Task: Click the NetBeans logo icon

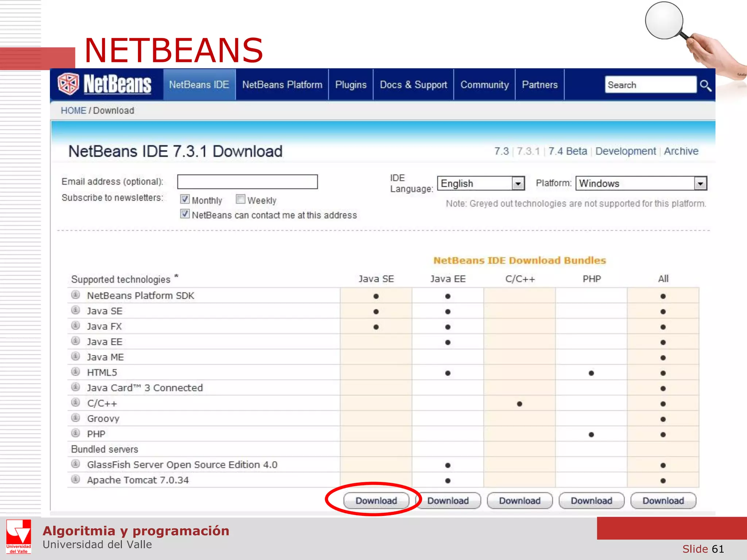Action: click(x=68, y=84)
